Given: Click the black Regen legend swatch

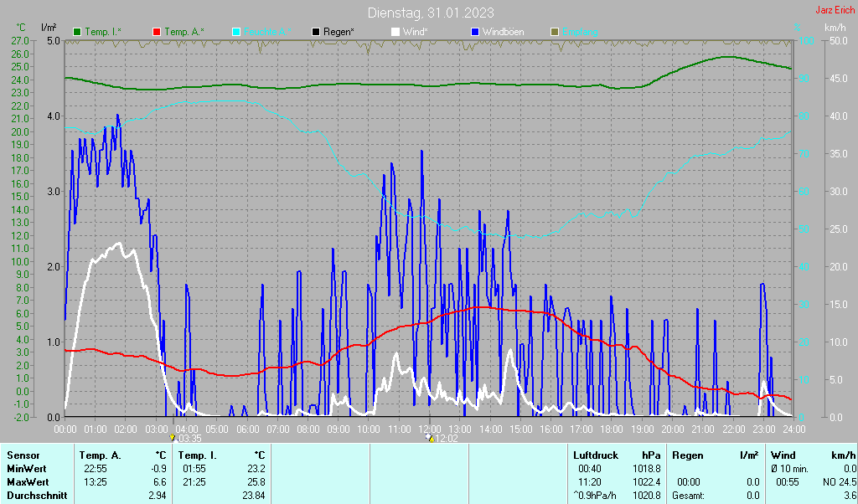Looking at the screenshot, I should tap(316, 33).
